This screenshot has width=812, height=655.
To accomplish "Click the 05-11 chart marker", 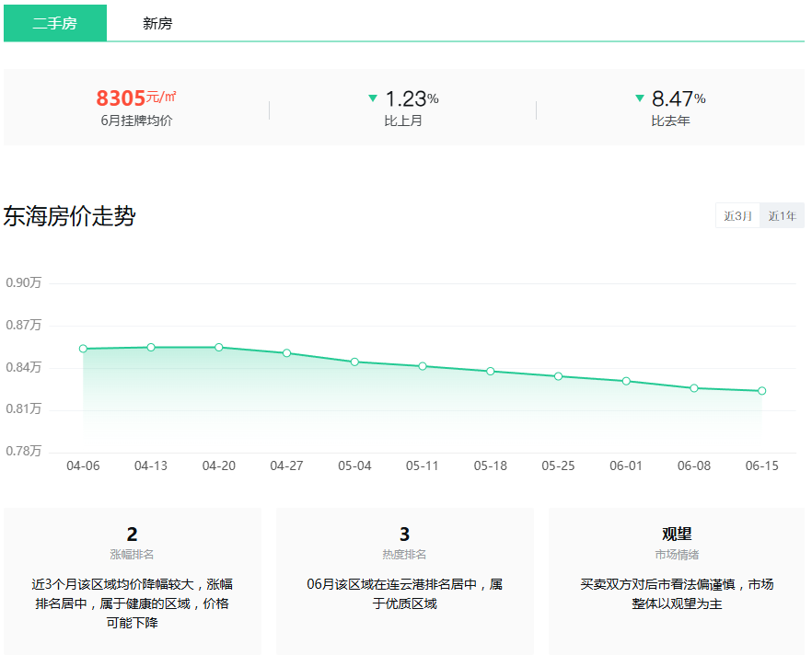I will pos(423,366).
